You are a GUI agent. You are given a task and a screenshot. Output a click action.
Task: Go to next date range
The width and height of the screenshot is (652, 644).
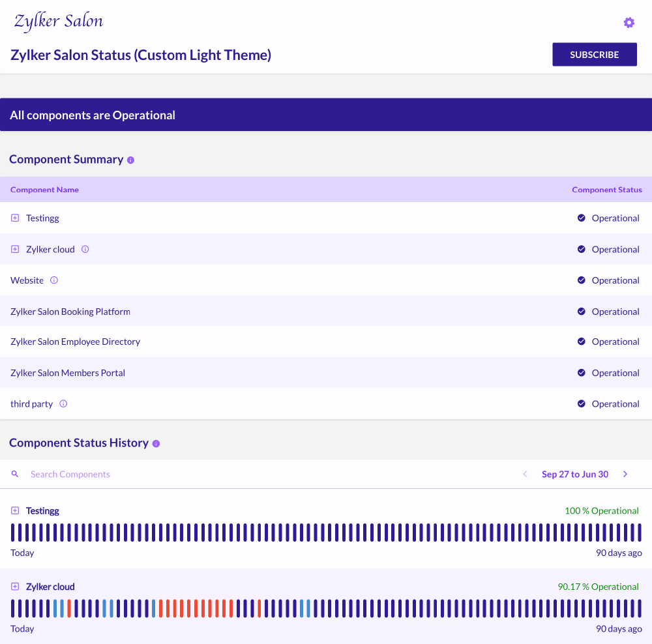pyautogui.click(x=625, y=474)
